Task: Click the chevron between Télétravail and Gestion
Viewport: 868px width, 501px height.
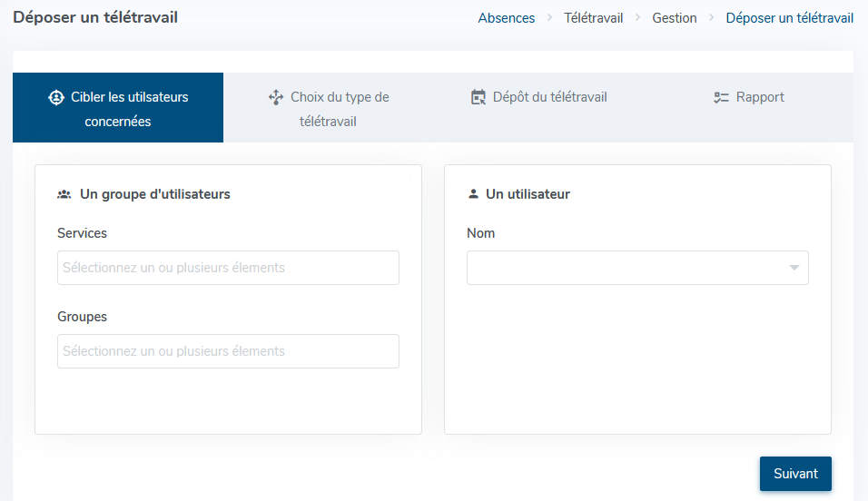Action: tap(637, 18)
